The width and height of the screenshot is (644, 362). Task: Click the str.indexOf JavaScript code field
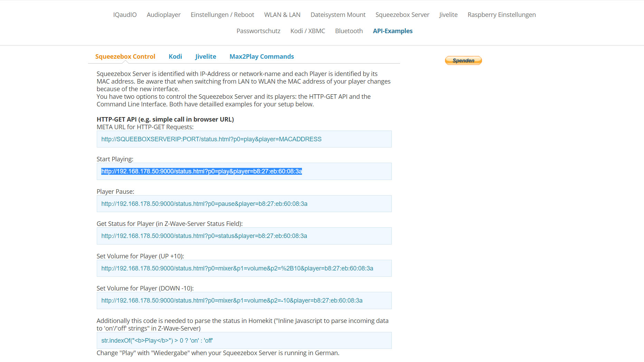pos(244,341)
